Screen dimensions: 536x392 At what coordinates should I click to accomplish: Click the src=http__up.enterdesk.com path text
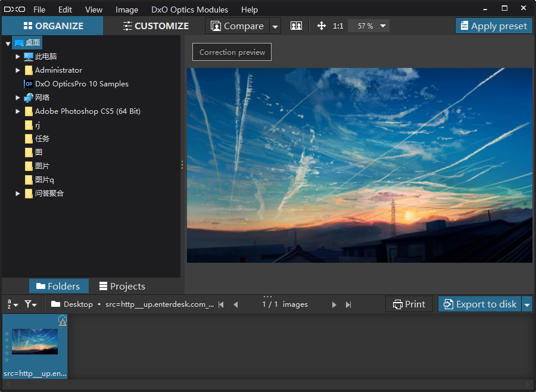160,304
